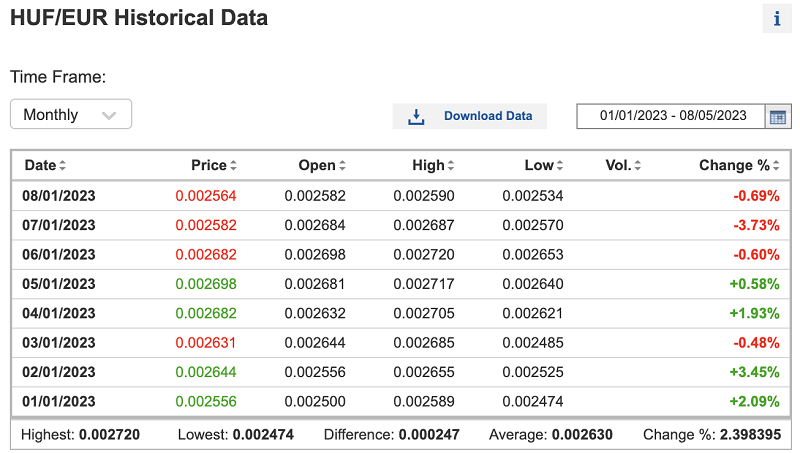Sort by Vol. column sort arrows
This screenshot has width=800, height=453.
coord(637,166)
